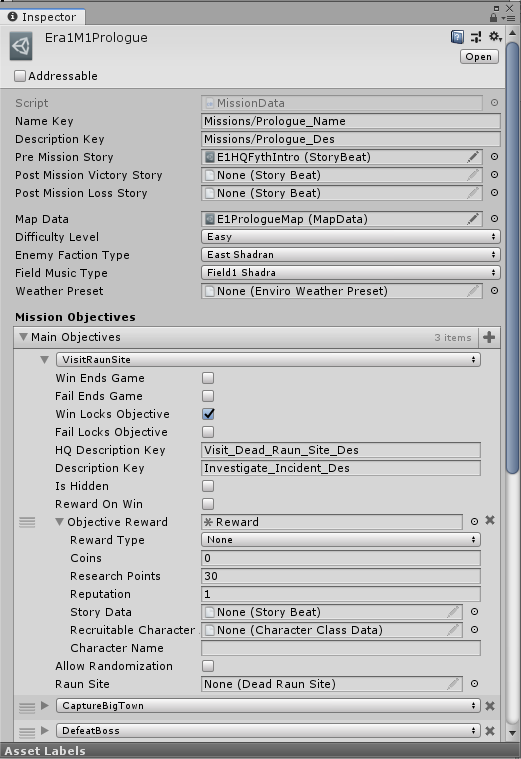Open the Difficulty Level dropdown
This screenshot has width=521, height=759.
[x=351, y=237]
